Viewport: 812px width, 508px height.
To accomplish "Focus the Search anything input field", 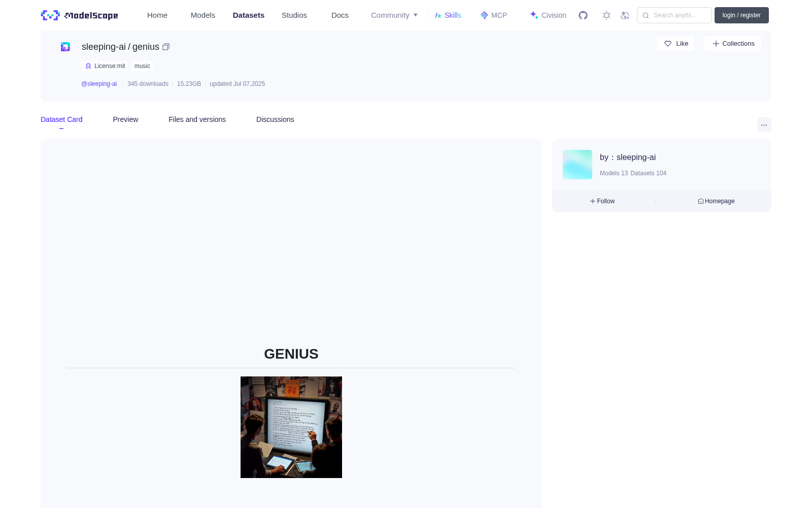I will (674, 15).
